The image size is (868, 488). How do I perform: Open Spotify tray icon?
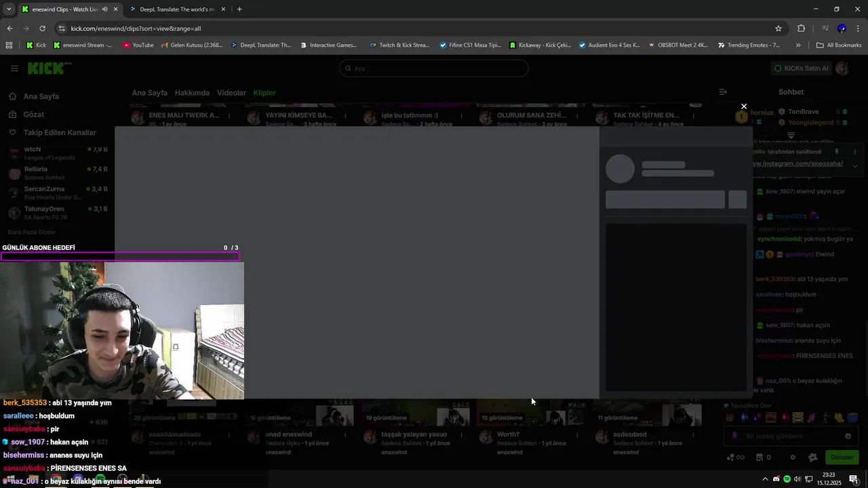[787, 479]
